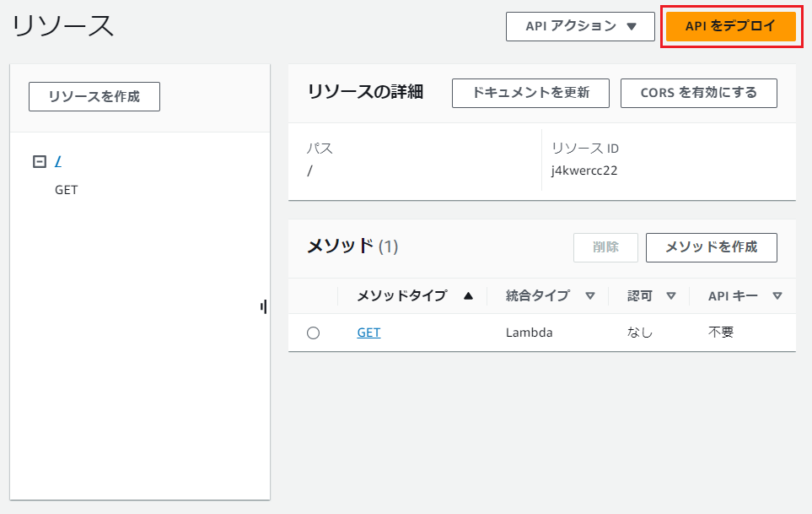Sort by 統合タイプ column arrow
Image resolution: width=812 pixels, height=514 pixels.
[590, 296]
